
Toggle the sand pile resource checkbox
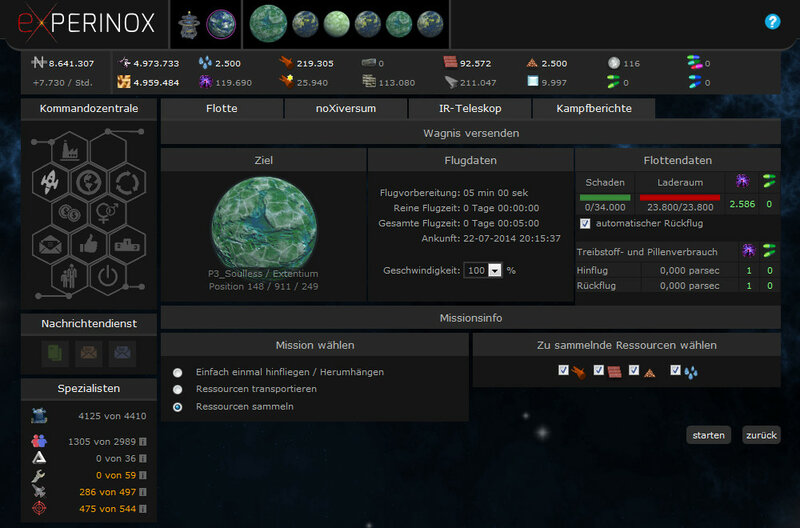tap(634, 370)
